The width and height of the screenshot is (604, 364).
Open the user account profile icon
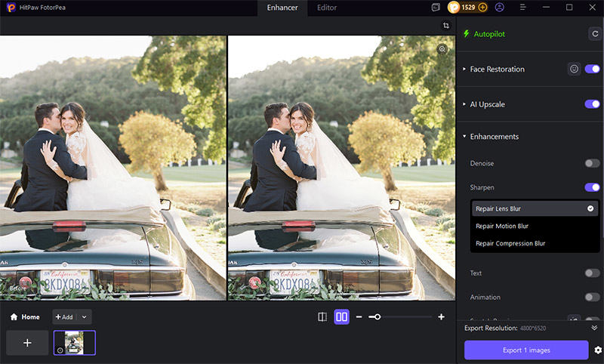point(500,8)
